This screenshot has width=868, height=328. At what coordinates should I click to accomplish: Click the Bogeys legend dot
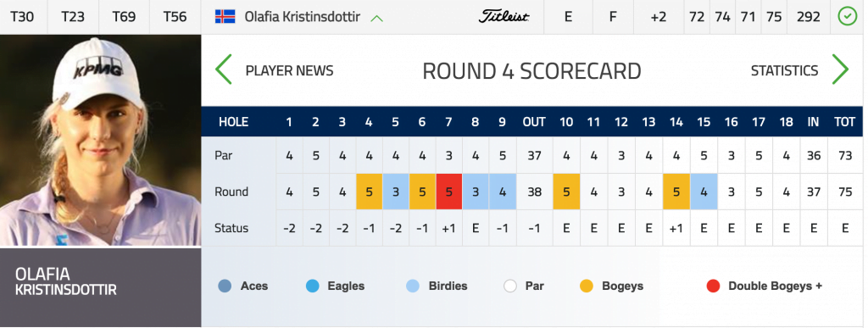coord(587,286)
